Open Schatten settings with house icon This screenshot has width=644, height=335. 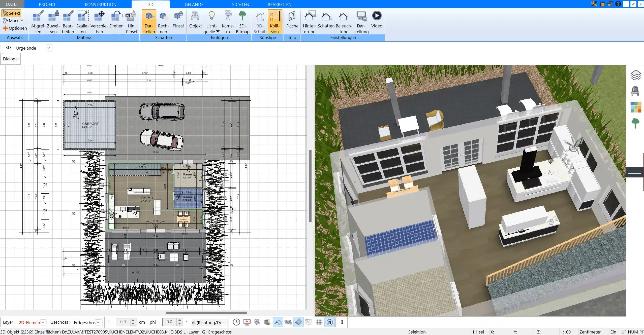(326, 19)
